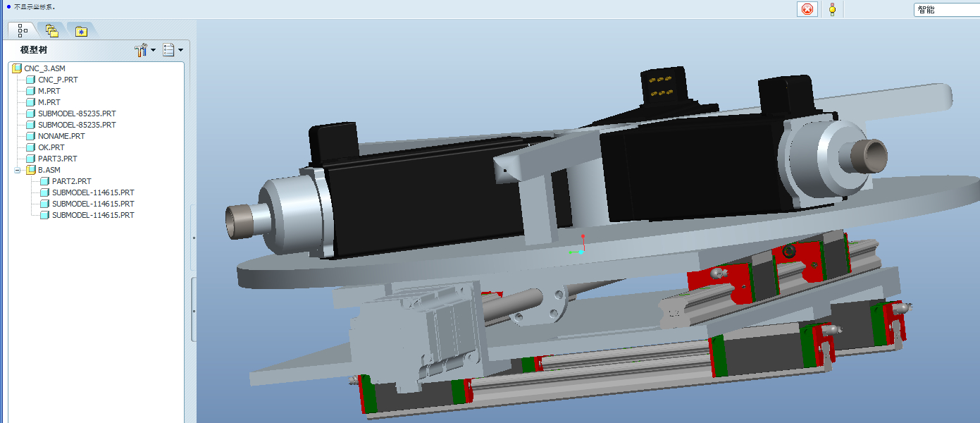The height and width of the screenshot is (423, 980).
Task: Click the 不显示坐标系 status message
Action: 35,7
